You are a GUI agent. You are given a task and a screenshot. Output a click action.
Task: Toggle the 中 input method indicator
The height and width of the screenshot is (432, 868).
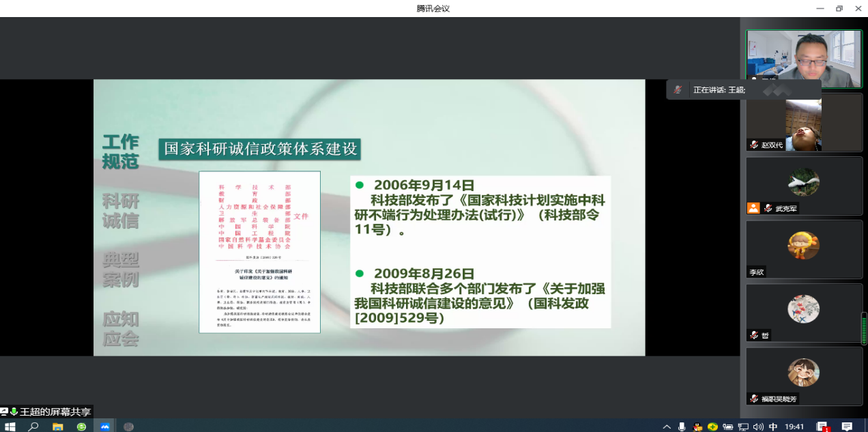click(x=773, y=427)
